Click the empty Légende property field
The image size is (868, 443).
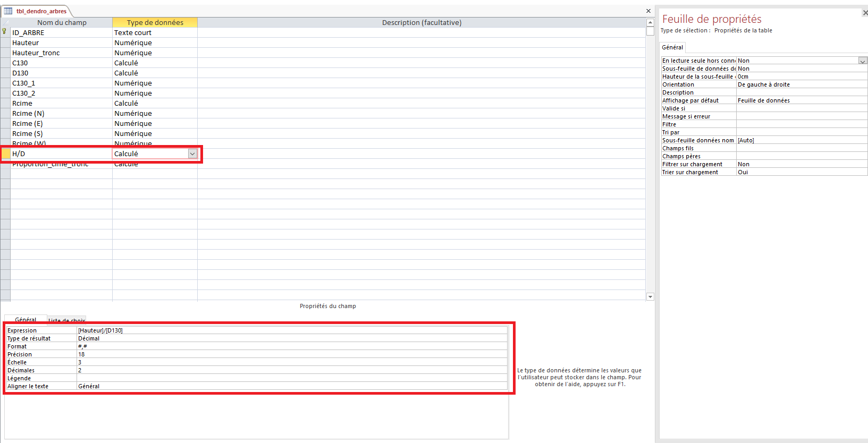point(292,378)
